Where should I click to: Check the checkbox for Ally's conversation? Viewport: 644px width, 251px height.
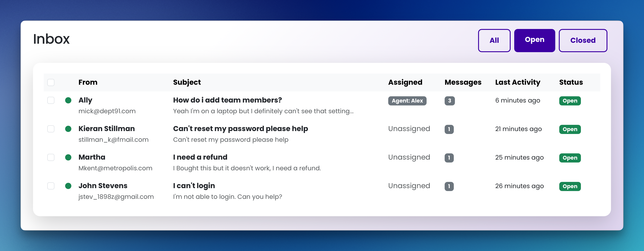51,101
